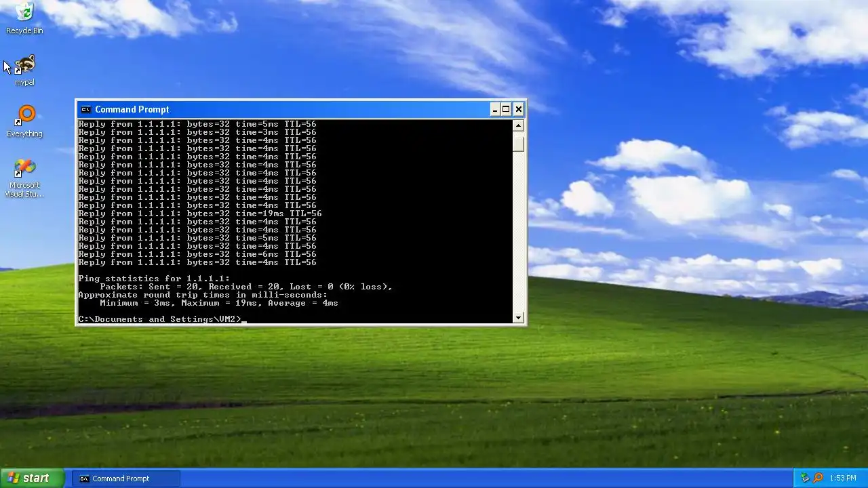This screenshot has height=488, width=868.
Task: Click the reply line with time=19ms
Action: click(x=200, y=213)
